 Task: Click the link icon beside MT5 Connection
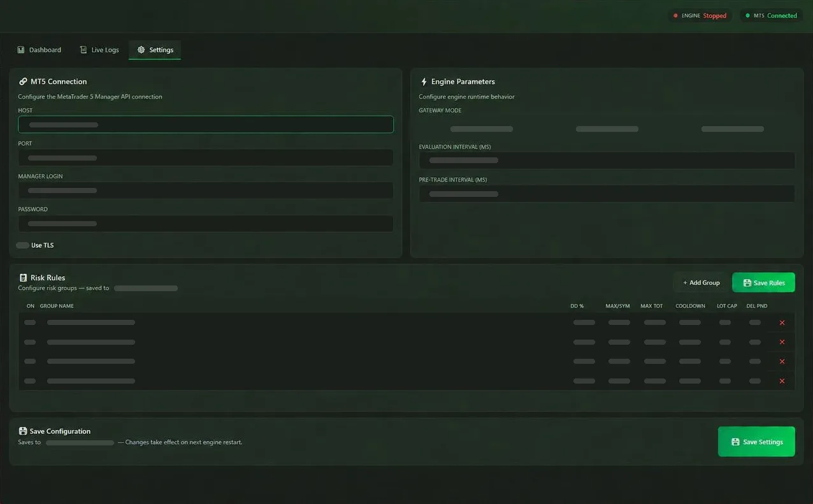point(23,82)
